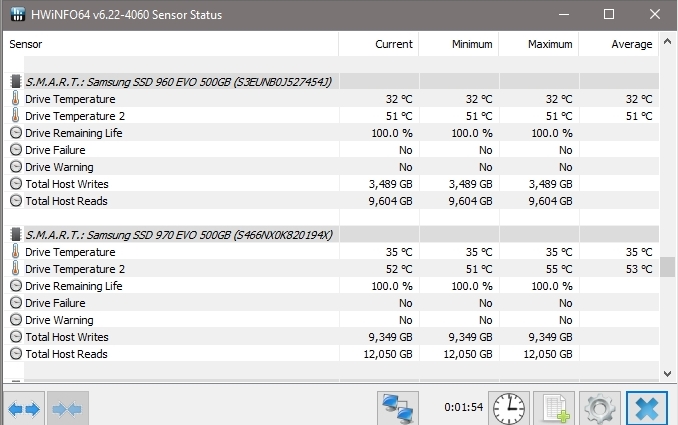The height and width of the screenshot is (425, 678).
Task: Click clock icon beside 970 EVO Drive Remaining Life
Action: pyautogui.click(x=16, y=286)
